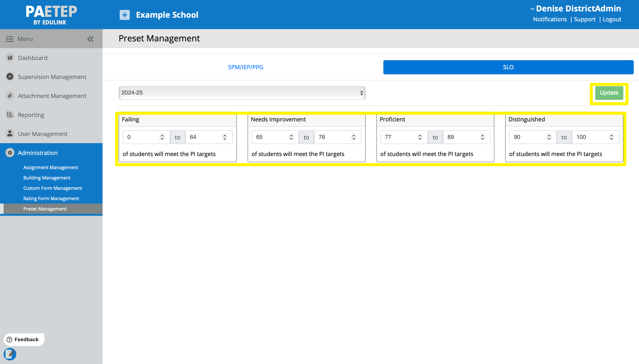Open the checklist widget icon at bottom left
The image size is (639, 364).
coord(10,354)
